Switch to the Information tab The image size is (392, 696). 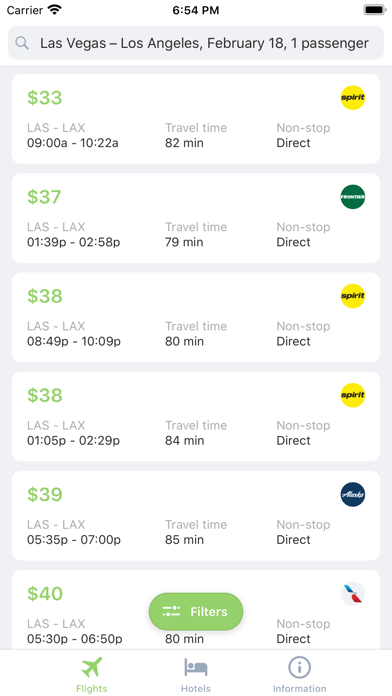[x=299, y=675]
